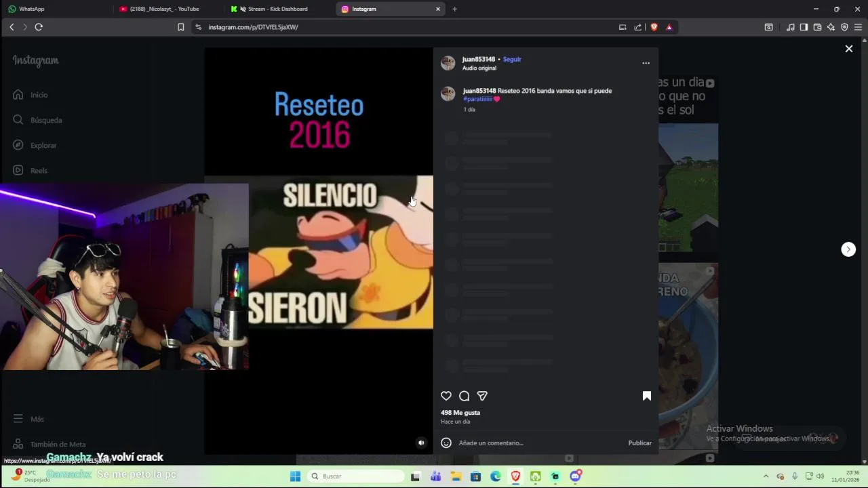Switch to the Stream - Kick Dashboard tab

[x=278, y=9]
